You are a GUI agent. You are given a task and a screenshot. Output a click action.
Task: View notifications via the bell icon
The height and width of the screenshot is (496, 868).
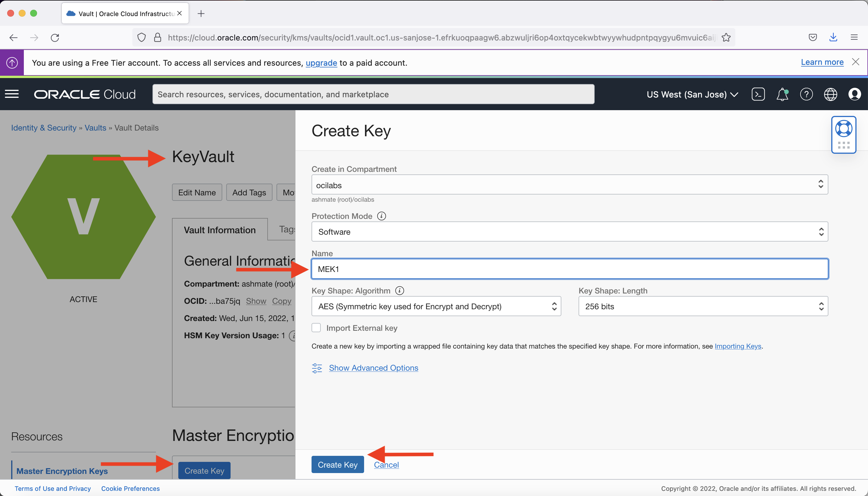pyautogui.click(x=782, y=94)
